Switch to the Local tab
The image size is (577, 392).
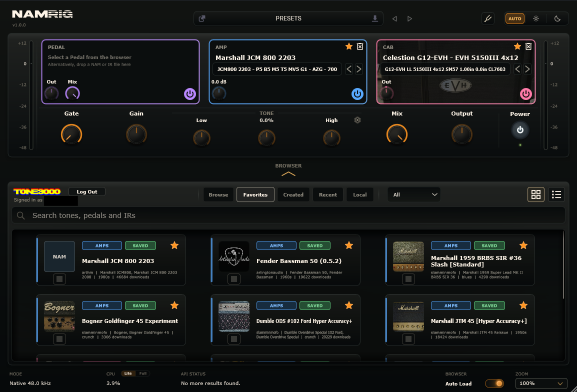pyautogui.click(x=360, y=194)
